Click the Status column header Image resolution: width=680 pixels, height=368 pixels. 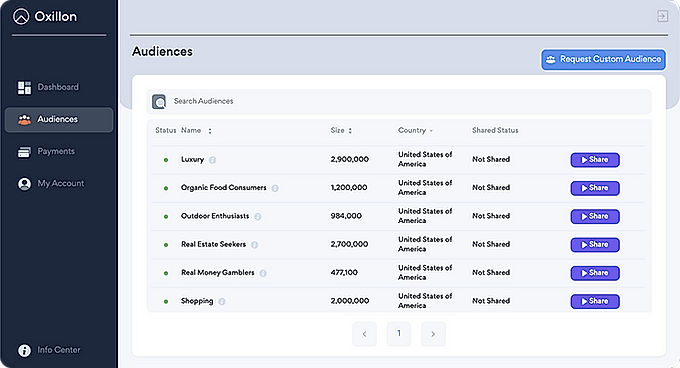pos(166,130)
